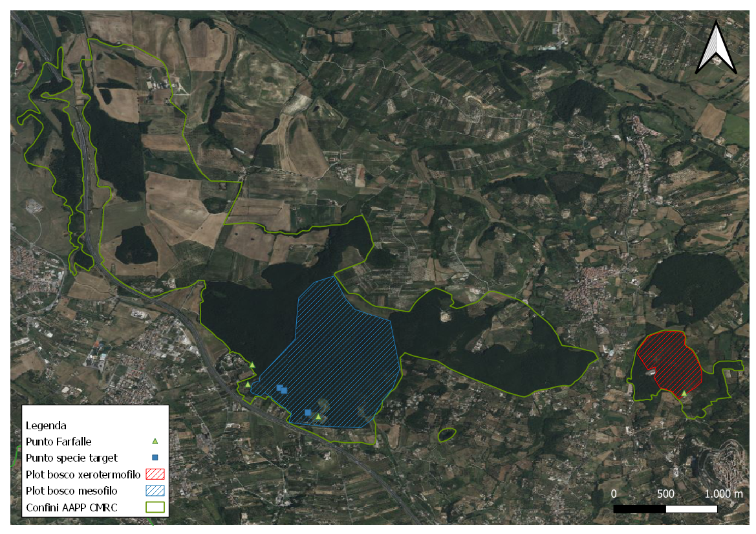This screenshot has height=534, width=756.
Task: Click the 'Confini AAPP CMRC' legend label
Action: 71,507
